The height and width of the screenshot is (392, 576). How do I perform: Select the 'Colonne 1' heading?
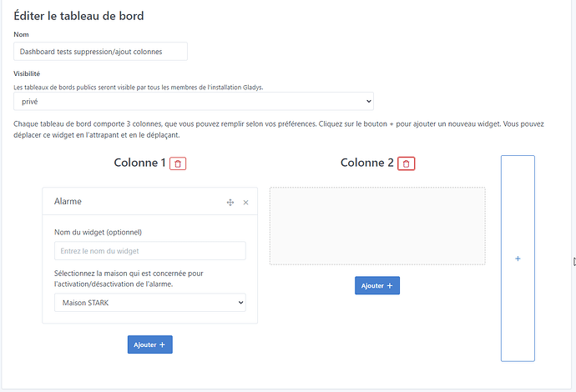click(139, 163)
